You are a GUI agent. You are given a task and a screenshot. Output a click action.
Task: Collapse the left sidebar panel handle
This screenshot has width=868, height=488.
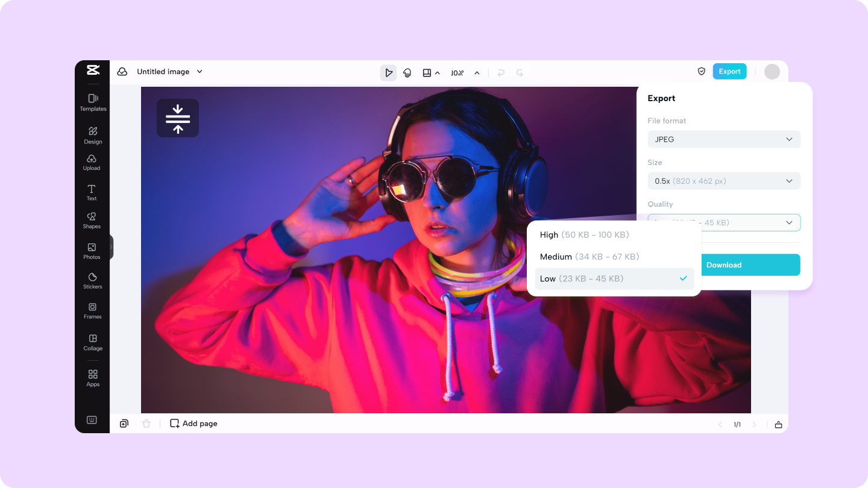(112, 247)
